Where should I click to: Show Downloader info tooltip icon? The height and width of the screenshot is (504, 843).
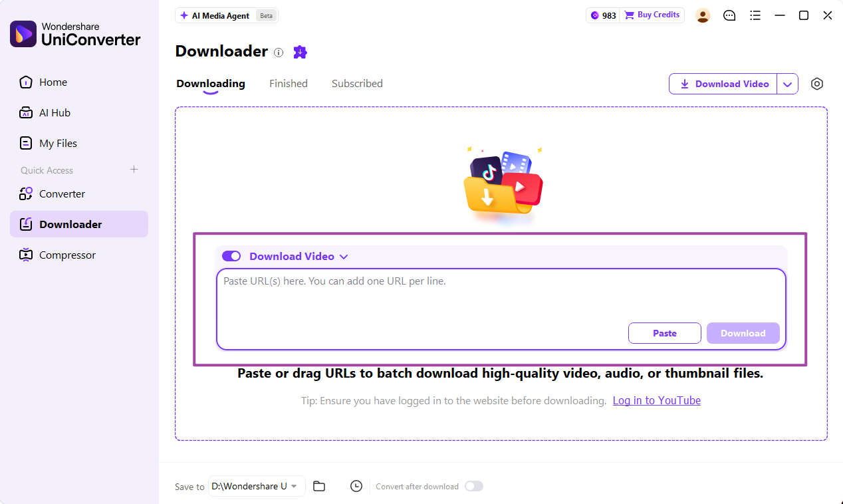(x=279, y=53)
